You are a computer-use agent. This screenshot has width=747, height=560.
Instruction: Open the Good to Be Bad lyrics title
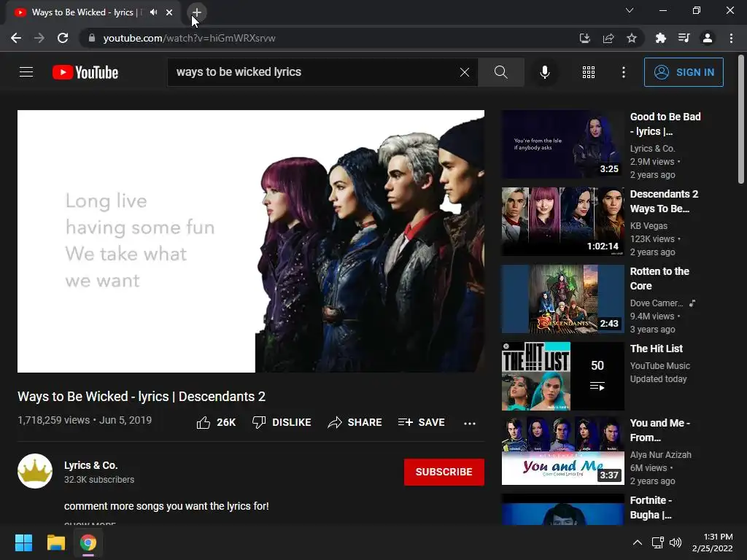[x=665, y=124]
